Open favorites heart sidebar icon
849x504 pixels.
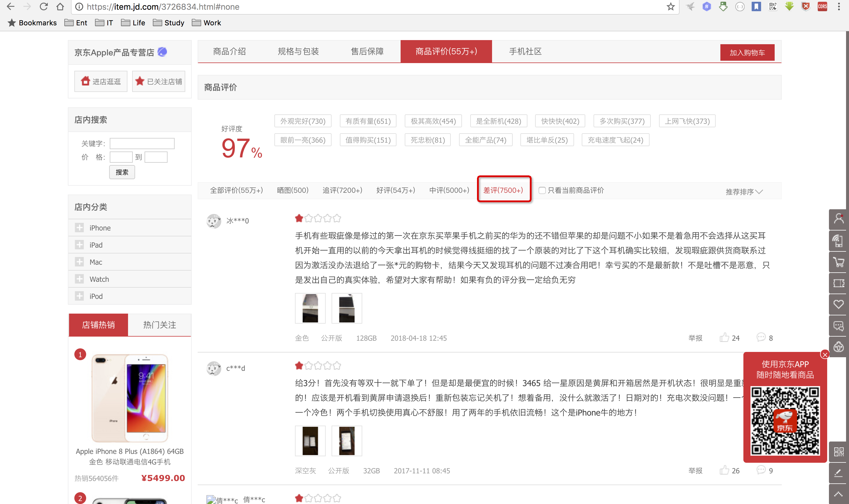click(838, 304)
